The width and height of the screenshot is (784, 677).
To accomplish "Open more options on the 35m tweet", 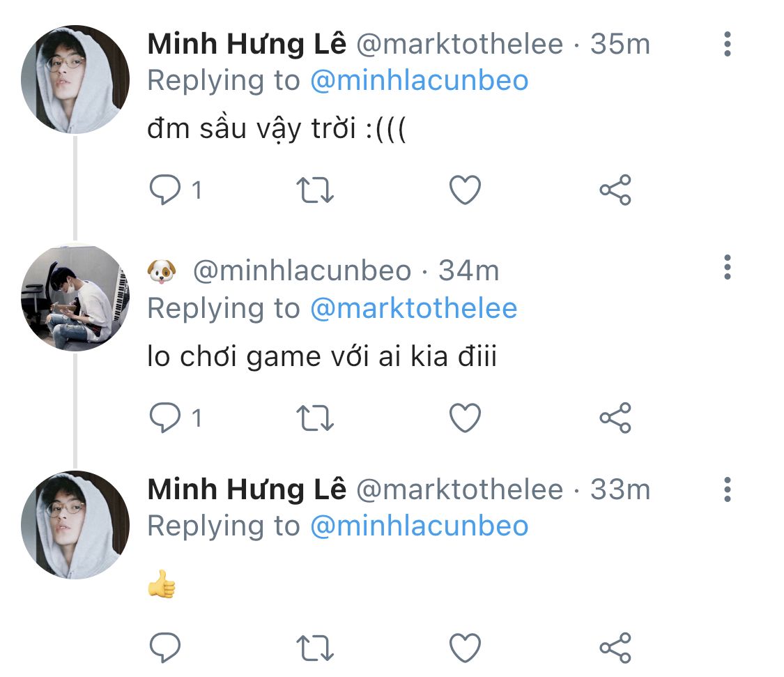I will (x=728, y=44).
